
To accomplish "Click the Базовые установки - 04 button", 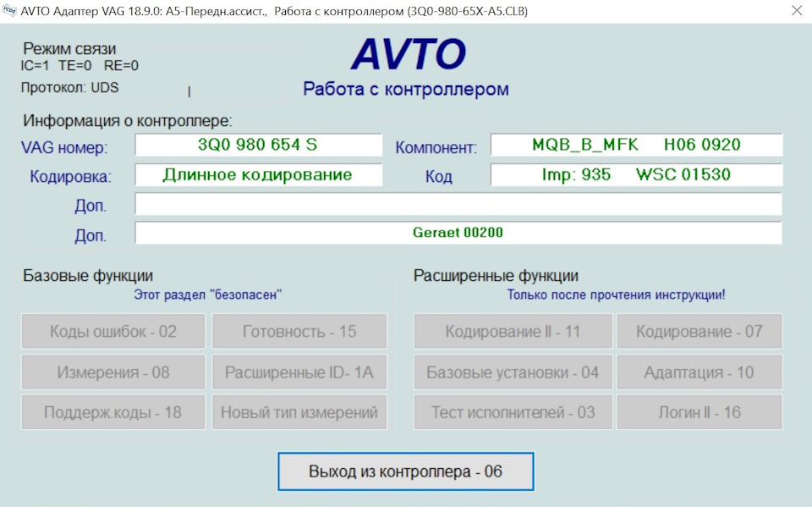I will pos(513,372).
